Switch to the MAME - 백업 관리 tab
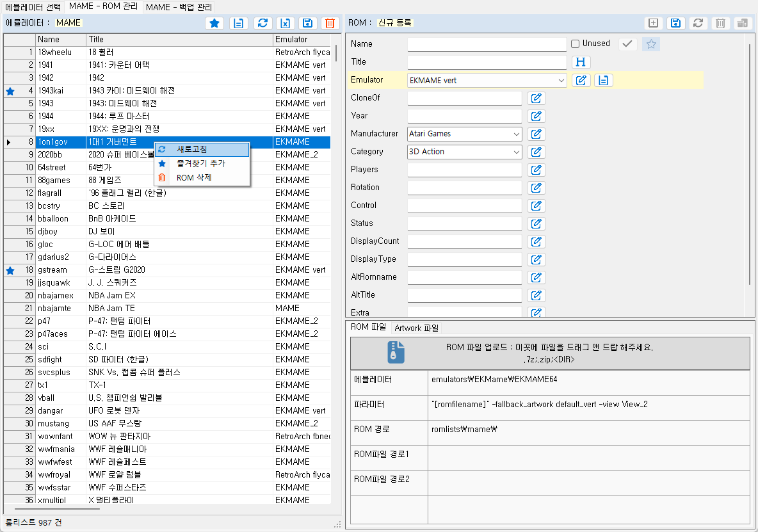The width and height of the screenshot is (758, 532). click(179, 7)
